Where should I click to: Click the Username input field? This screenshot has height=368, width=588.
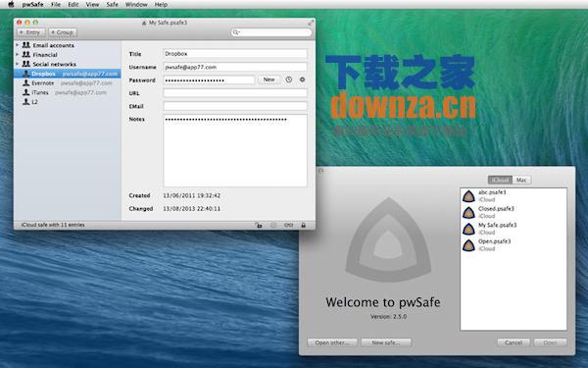click(x=235, y=67)
